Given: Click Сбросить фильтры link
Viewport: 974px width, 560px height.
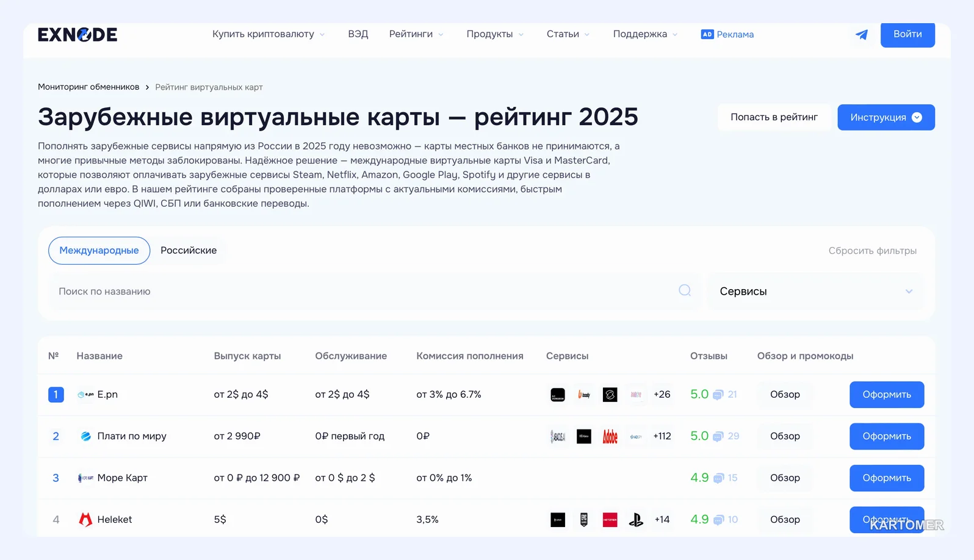Looking at the screenshot, I should click(873, 251).
